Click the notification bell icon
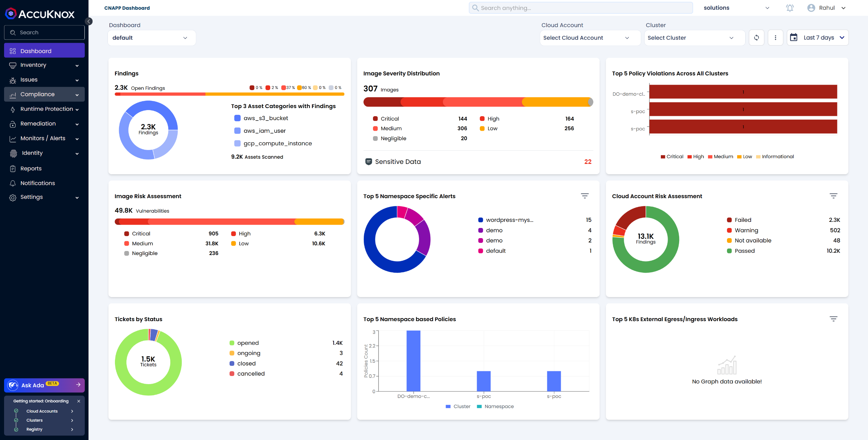 point(790,8)
